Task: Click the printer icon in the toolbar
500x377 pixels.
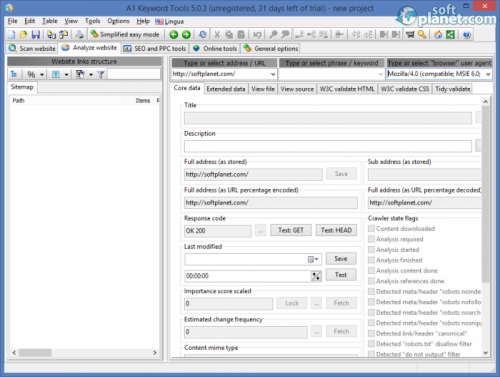Action: pos(80,35)
